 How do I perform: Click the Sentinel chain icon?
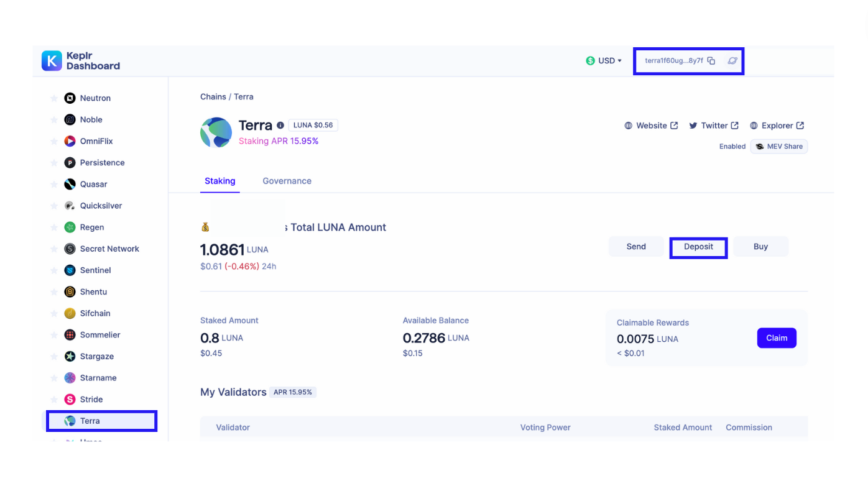pyautogui.click(x=70, y=270)
